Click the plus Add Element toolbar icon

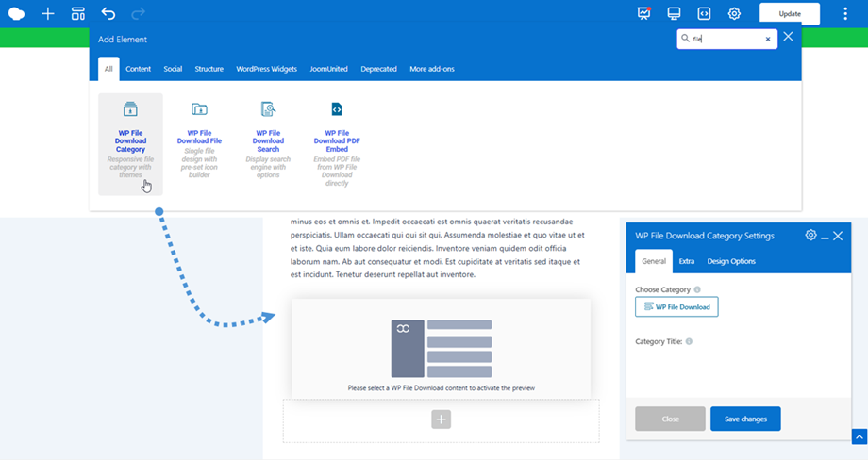click(x=47, y=14)
